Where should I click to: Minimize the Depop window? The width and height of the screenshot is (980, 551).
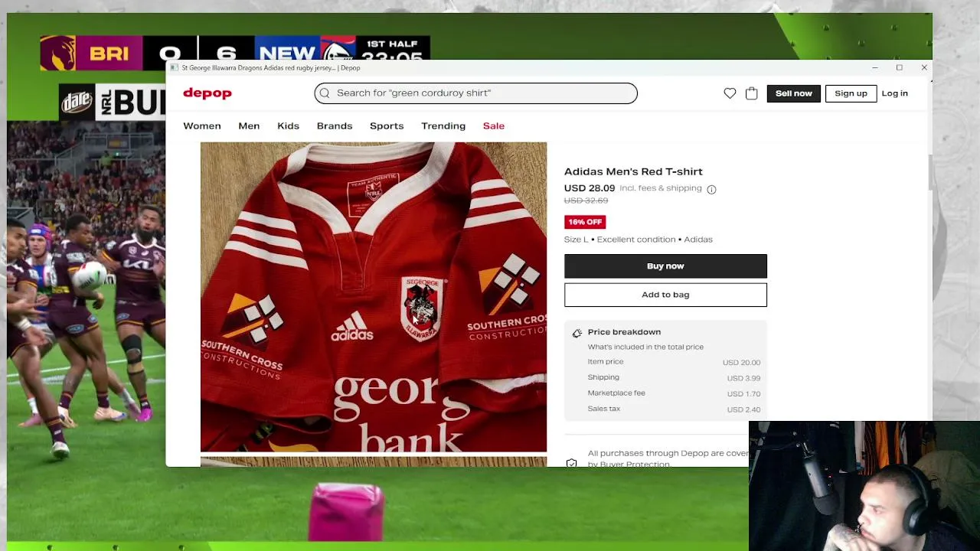tap(874, 67)
